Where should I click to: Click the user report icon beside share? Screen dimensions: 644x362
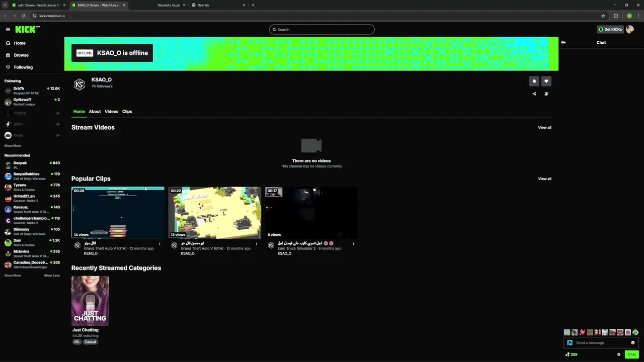click(x=546, y=94)
